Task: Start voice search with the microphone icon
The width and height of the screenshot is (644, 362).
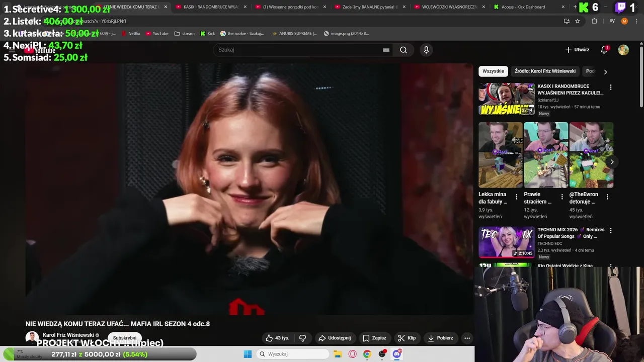Action: (x=426, y=50)
